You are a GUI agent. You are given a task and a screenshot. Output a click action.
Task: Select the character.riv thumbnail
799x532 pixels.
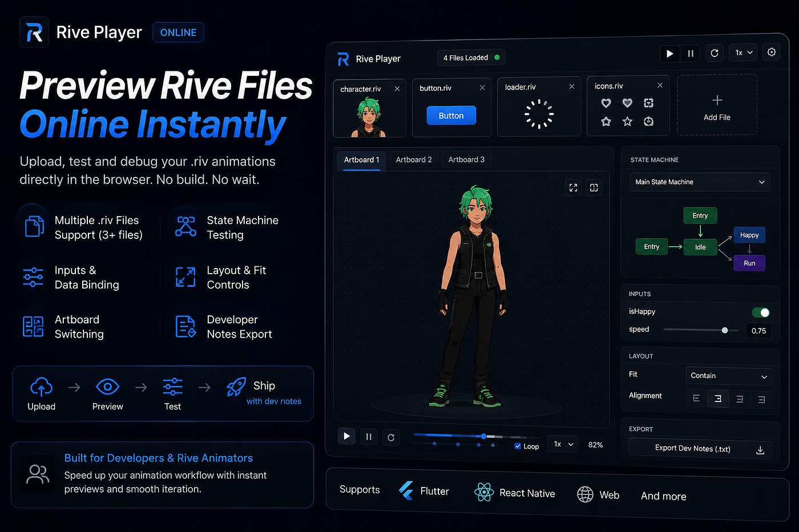369,117
